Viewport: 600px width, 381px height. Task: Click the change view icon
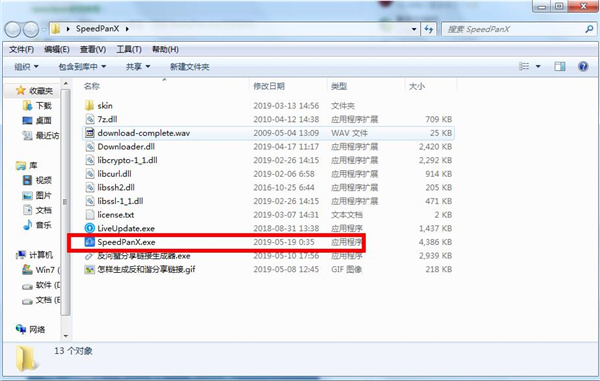click(x=524, y=67)
